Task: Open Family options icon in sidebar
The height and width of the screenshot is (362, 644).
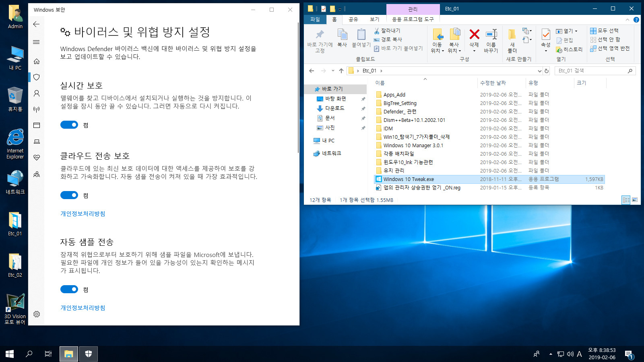Action: [37, 174]
